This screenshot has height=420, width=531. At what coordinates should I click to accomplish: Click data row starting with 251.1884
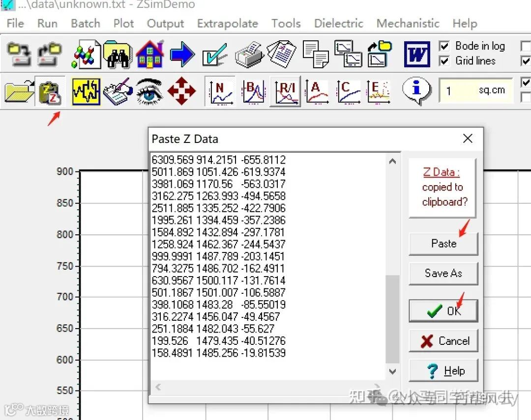213,329
